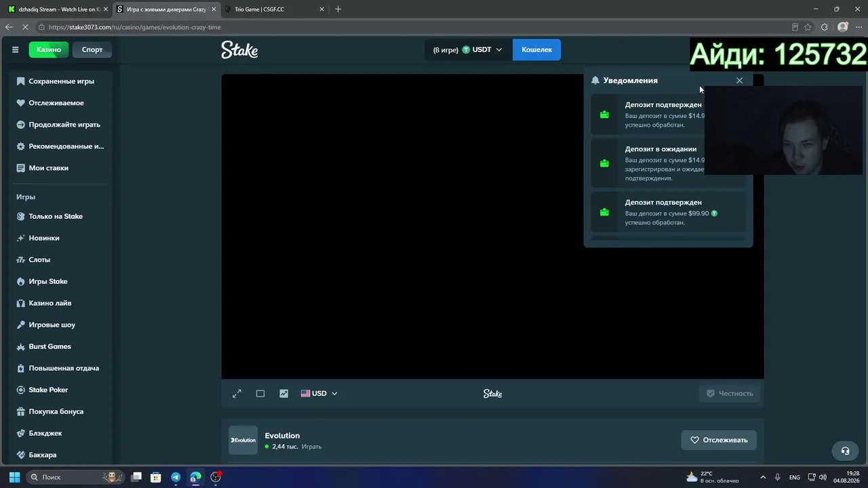The width and height of the screenshot is (868, 488).
Task: Switch to the Спорт section
Action: click(92, 49)
